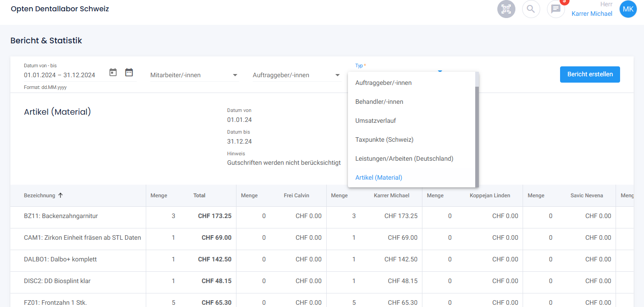Click the MK user avatar

[x=628, y=9]
